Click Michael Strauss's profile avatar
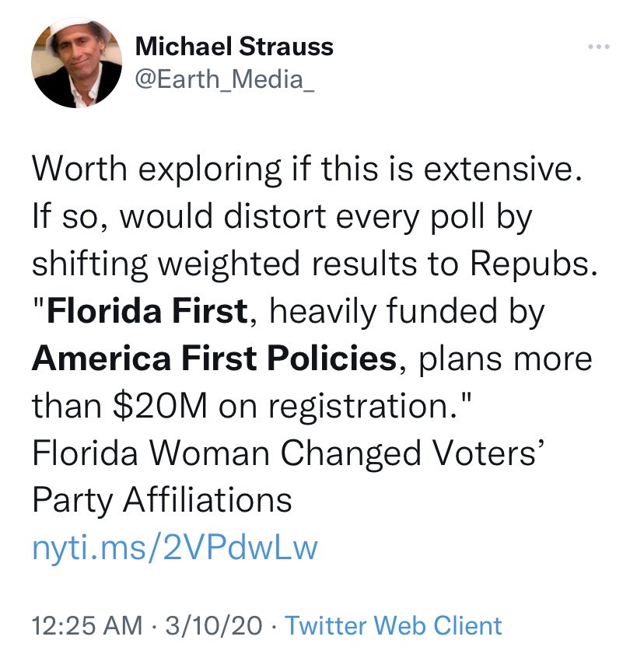Viewport: 644px width, 654px height. pyautogui.click(x=76, y=62)
